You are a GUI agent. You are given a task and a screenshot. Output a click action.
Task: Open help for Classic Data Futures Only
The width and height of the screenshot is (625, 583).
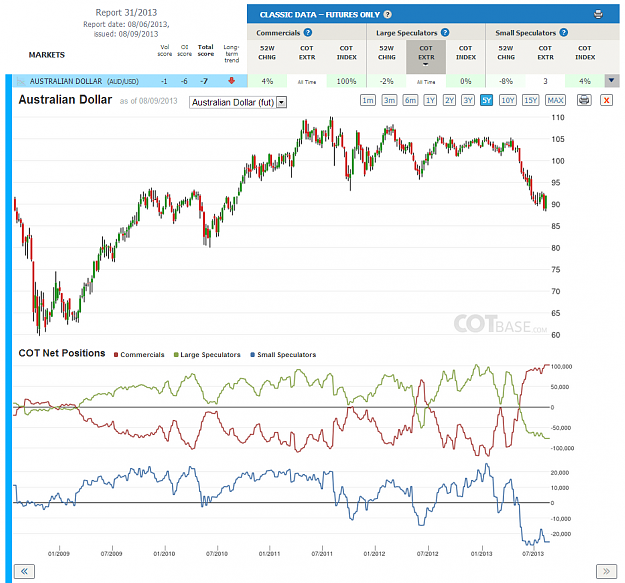tap(387, 14)
